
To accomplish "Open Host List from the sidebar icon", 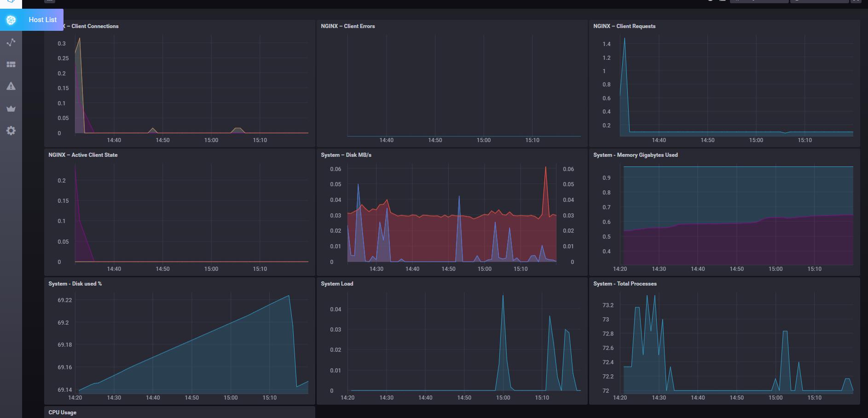I will [11, 20].
